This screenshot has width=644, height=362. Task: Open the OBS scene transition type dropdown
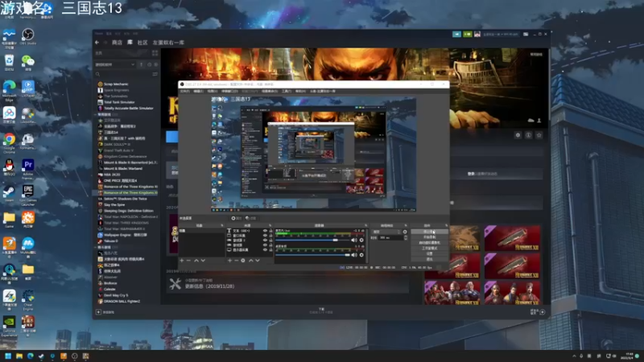[386, 232]
